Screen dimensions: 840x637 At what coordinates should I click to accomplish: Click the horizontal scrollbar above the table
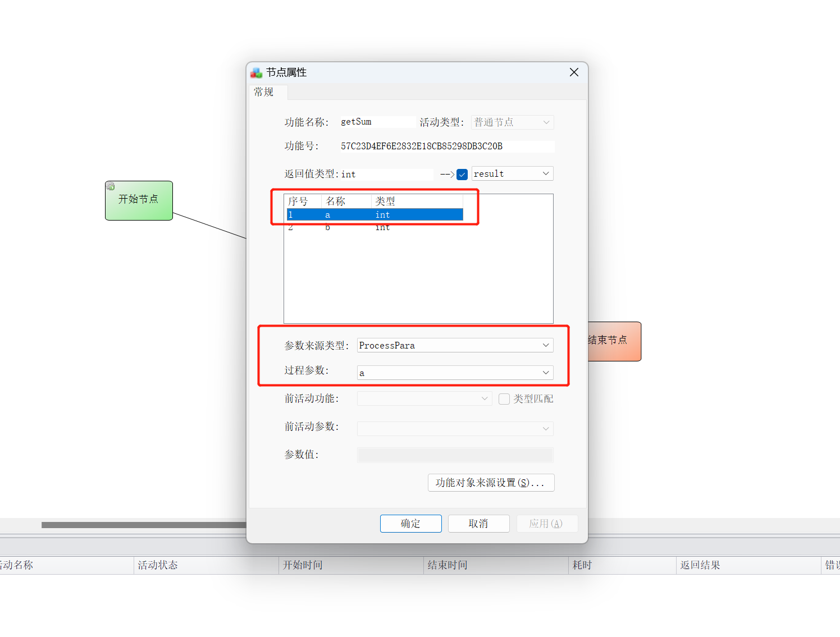(x=143, y=525)
